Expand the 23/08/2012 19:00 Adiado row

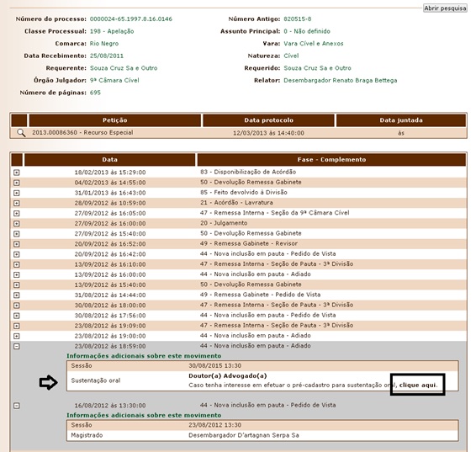[17, 337]
